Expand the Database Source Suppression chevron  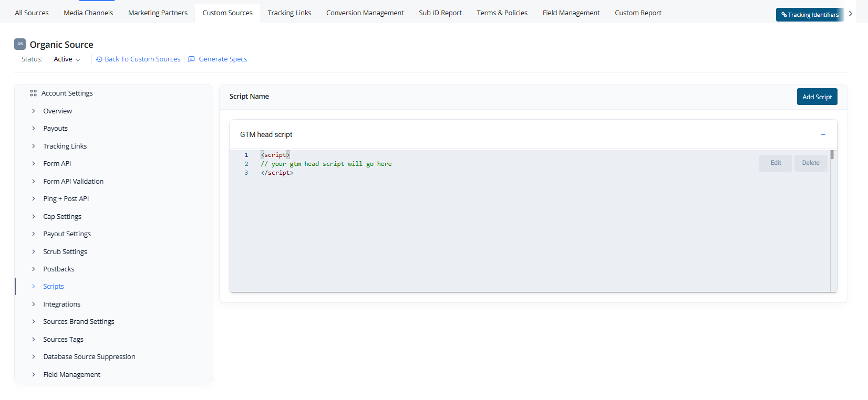click(34, 356)
